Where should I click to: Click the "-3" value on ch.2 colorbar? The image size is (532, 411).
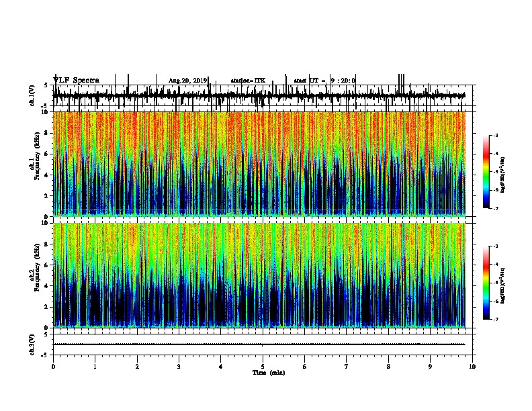(x=496, y=246)
